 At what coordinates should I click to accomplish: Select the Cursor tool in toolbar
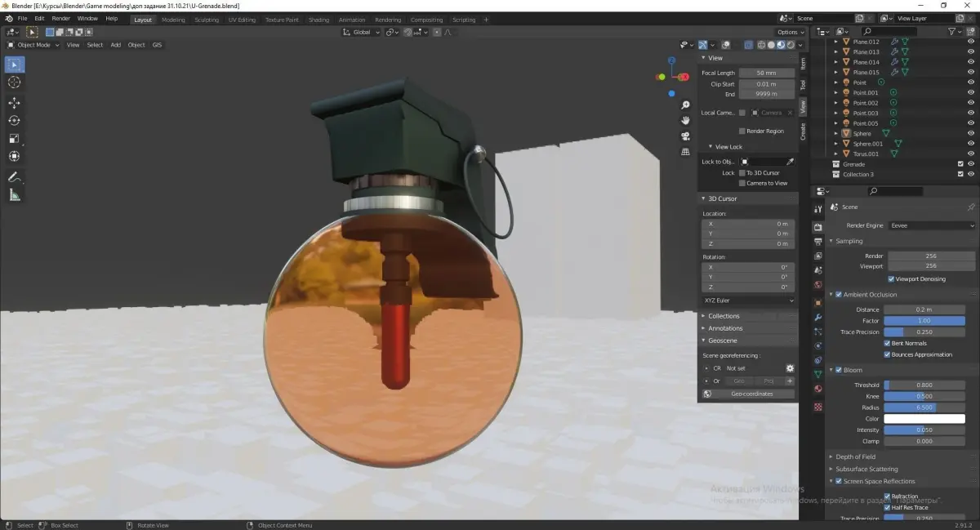tap(15, 82)
